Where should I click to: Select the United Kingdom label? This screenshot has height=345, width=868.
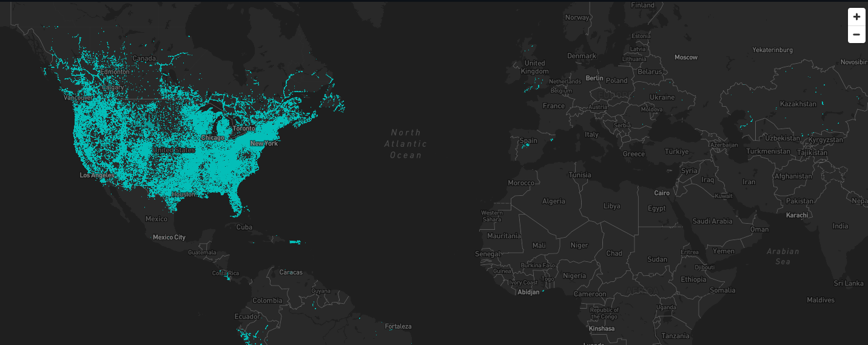534,67
